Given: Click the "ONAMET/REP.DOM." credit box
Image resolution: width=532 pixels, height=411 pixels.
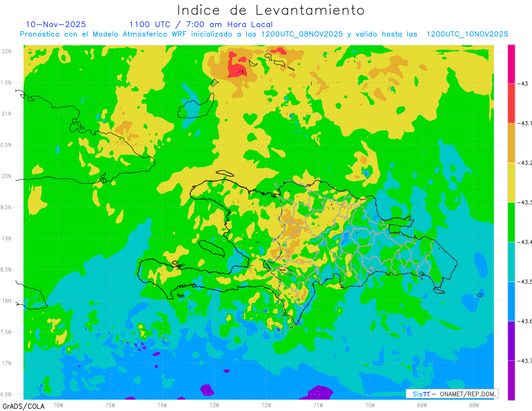Looking at the screenshot, I should (452, 394).
